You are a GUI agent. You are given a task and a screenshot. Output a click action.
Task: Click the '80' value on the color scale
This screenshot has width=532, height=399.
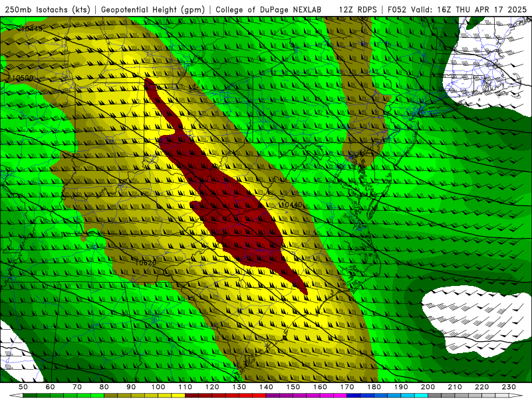coord(104,387)
